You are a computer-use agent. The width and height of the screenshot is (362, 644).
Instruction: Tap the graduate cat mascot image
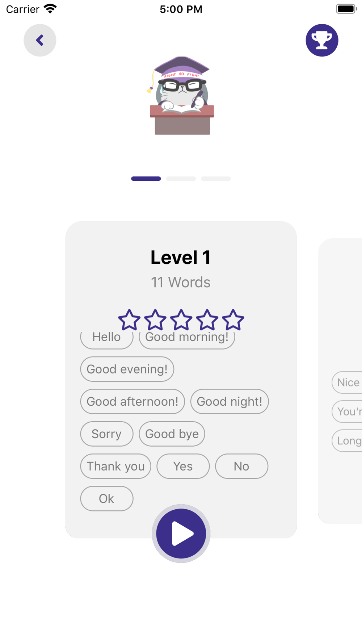point(181,96)
